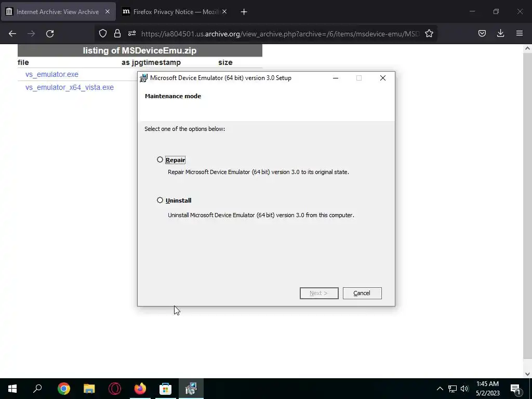Open the Firefox application menu

pyautogui.click(x=520, y=33)
